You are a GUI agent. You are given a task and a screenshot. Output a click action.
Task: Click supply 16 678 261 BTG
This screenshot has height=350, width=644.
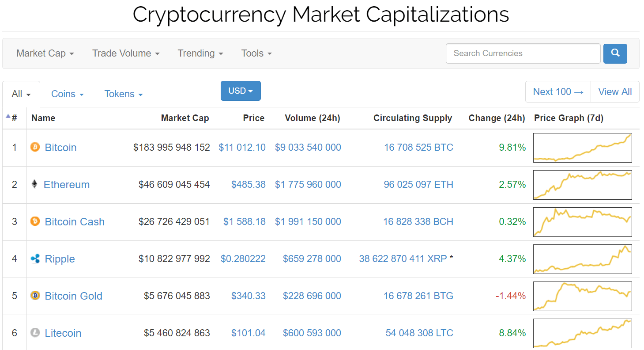click(x=418, y=296)
